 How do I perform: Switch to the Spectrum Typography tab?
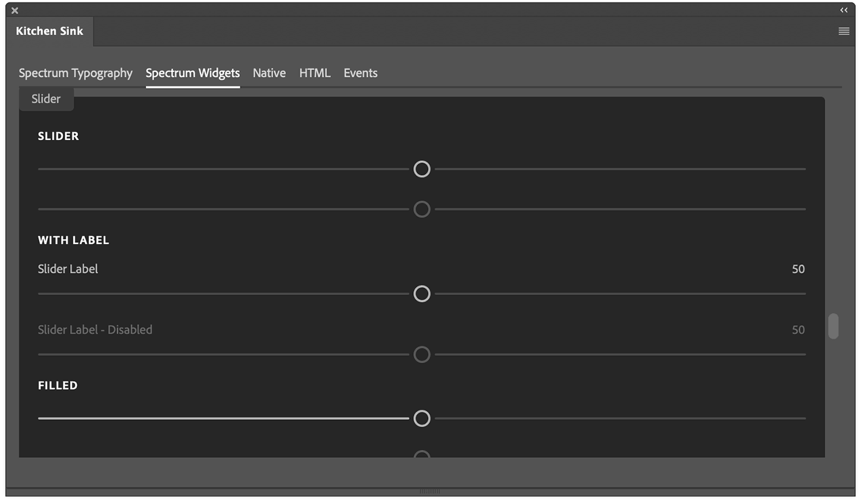pos(76,73)
